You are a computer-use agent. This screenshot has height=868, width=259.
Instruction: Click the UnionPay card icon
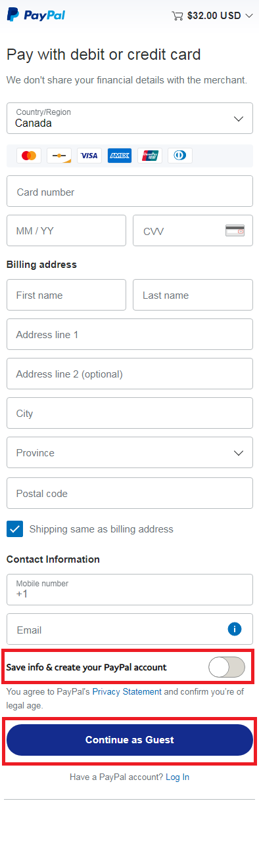(150, 156)
